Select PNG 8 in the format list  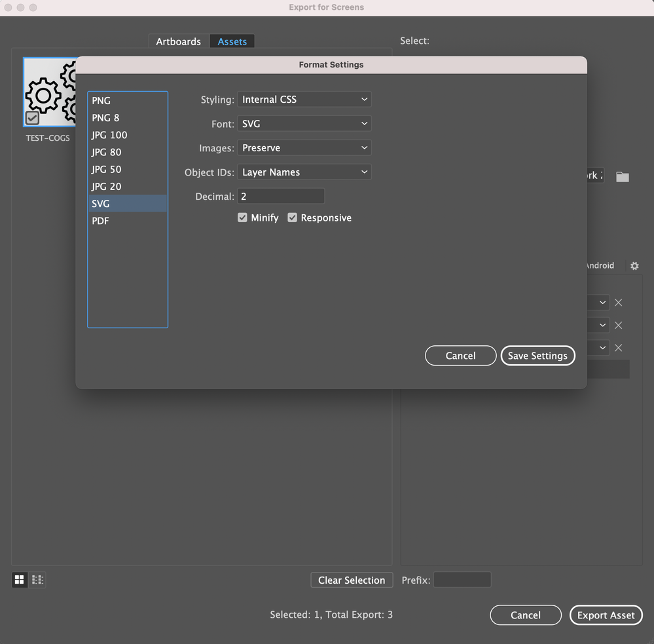128,118
